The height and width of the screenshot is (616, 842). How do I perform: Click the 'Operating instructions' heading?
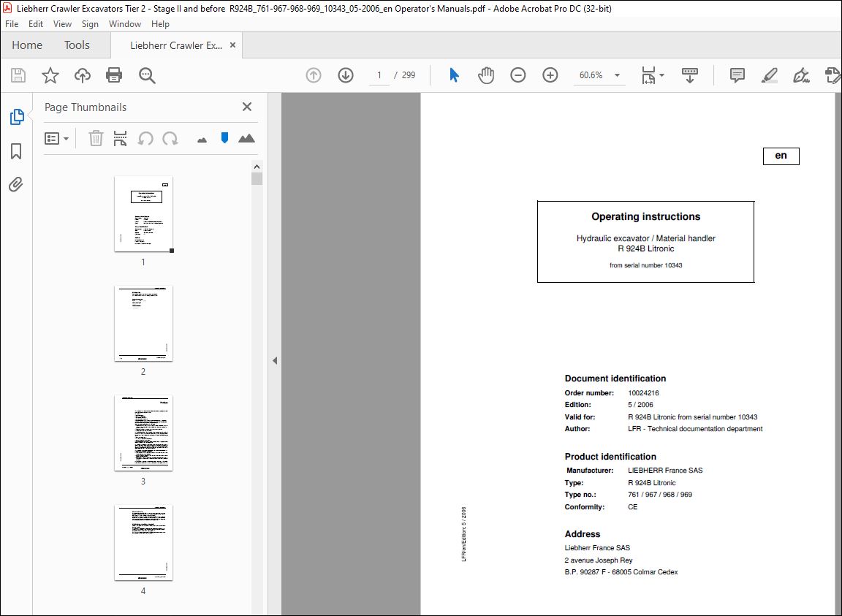click(646, 216)
